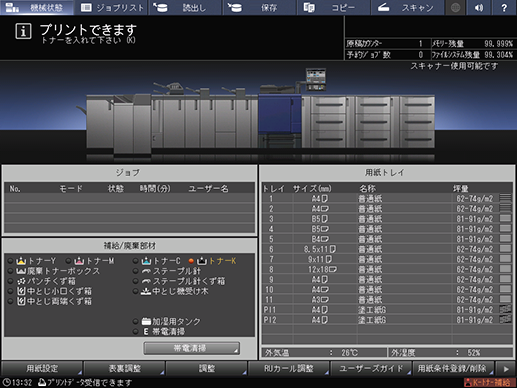
Task: Click the パンチくず箱 icon
Action: (x=21, y=281)
